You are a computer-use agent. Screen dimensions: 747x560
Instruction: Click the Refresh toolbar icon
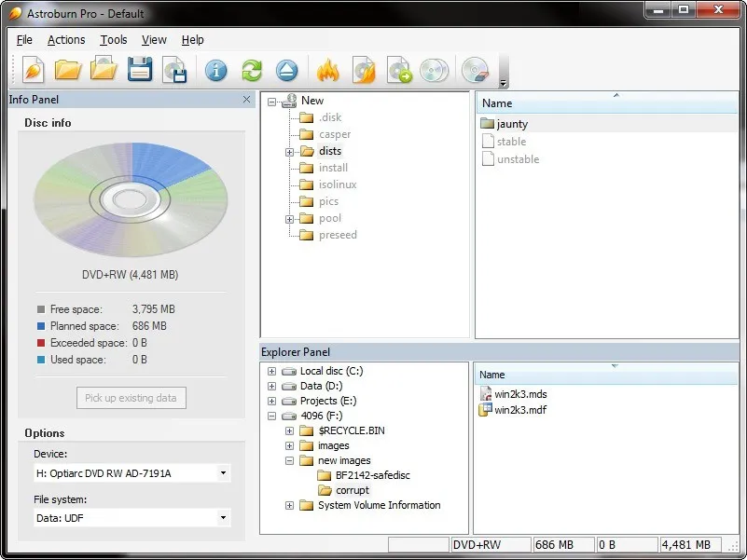(251, 70)
